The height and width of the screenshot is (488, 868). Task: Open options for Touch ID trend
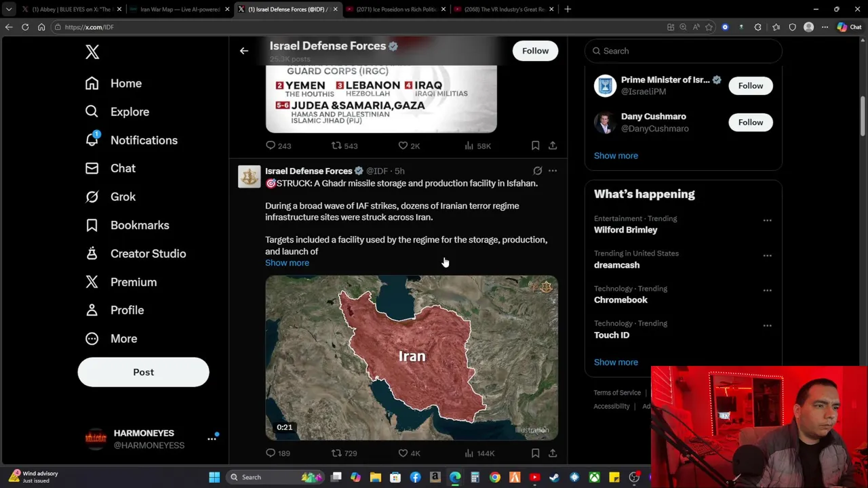pyautogui.click(x=767, y=325)
